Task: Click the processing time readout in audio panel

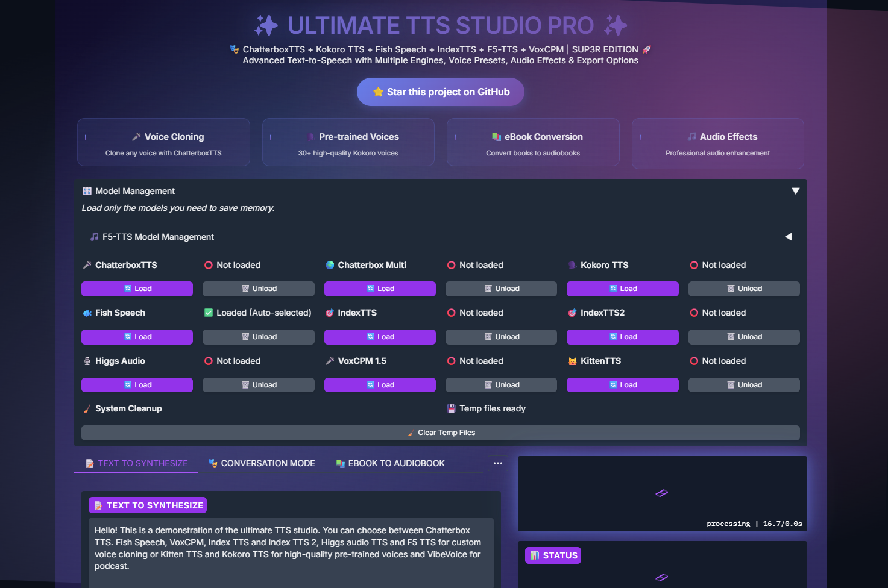Action: point(754,524)
